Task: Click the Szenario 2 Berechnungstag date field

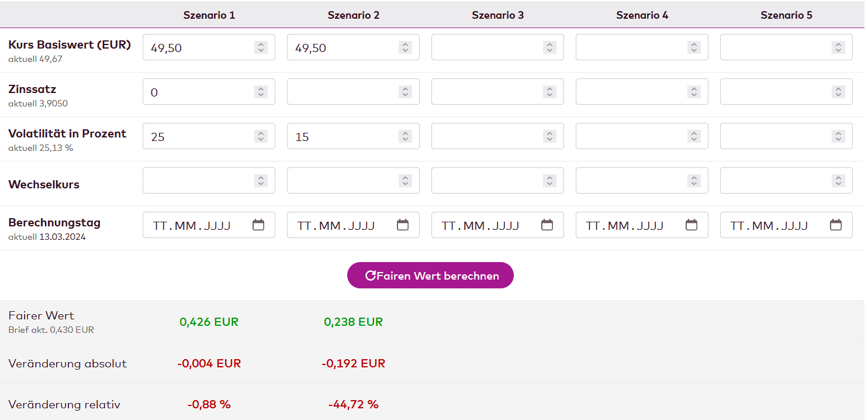Action: (336, 225)
